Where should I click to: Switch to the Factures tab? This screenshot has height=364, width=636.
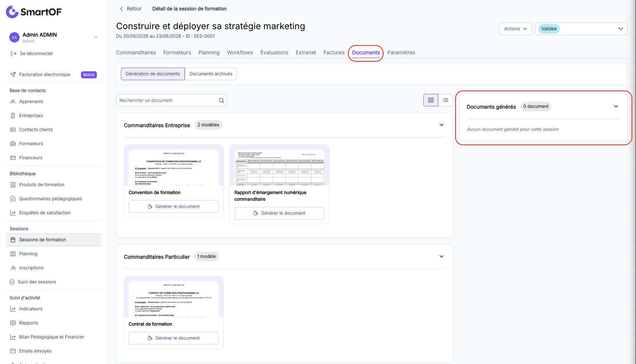[x=334, y=52]
